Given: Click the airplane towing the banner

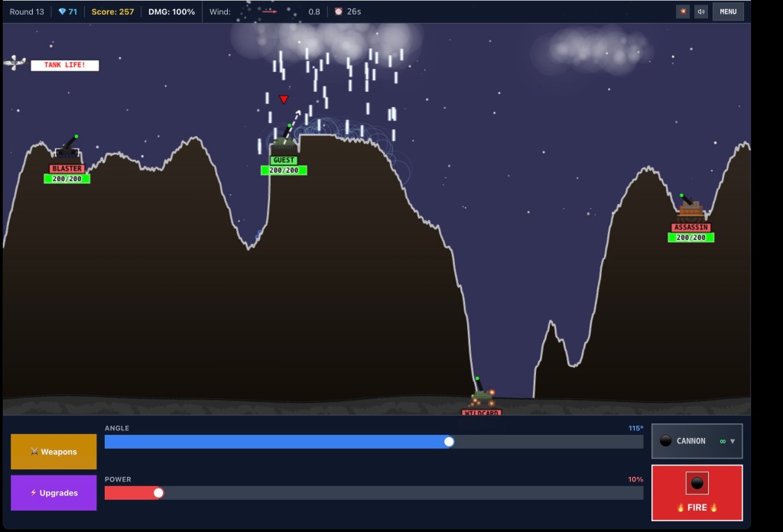Looking at the screenshot, I should click(x=15, y=63).
